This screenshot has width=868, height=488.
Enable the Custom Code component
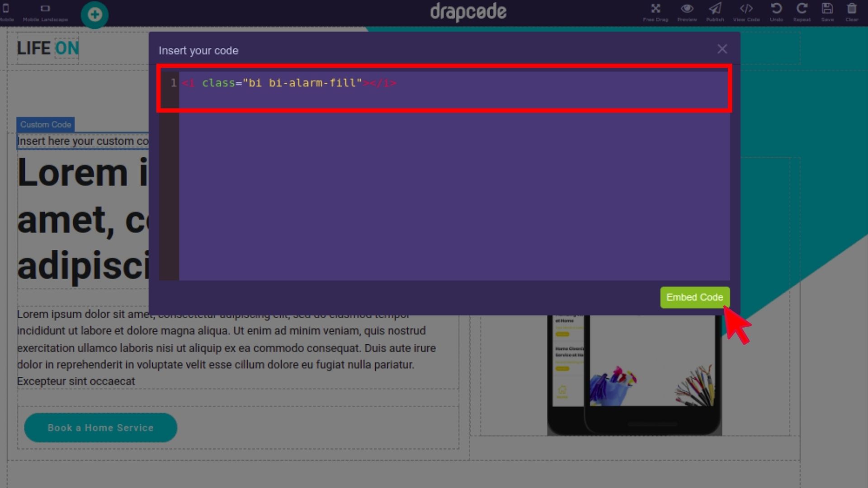46,124
